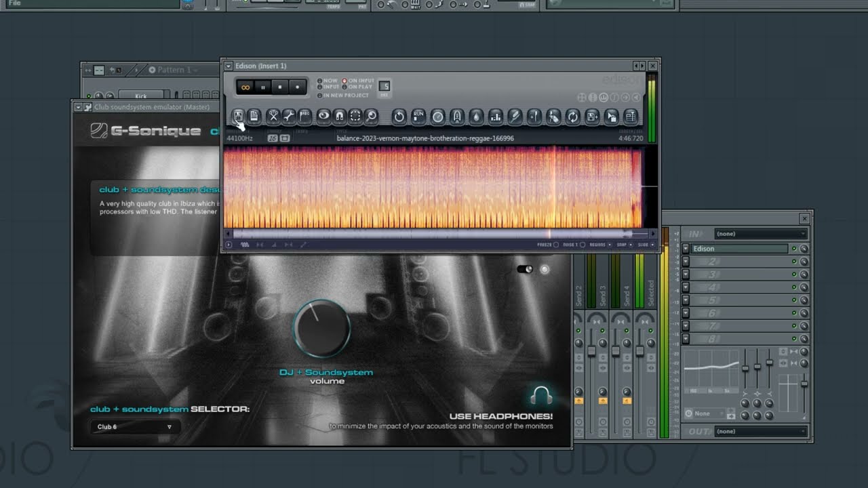Screen dimensions: 868x488
Task: Open Edison's scissors edit tool
Action: click(x=273, y=117)
